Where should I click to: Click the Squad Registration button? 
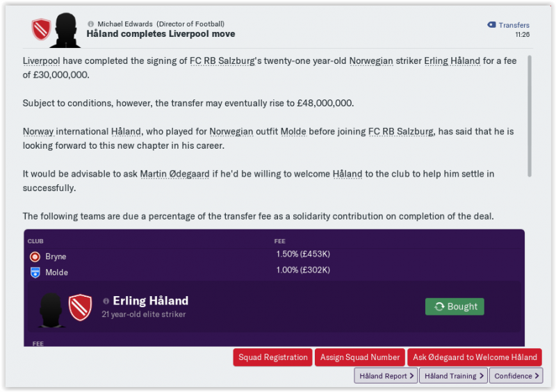pyautogui.click(x=272, y=357)
